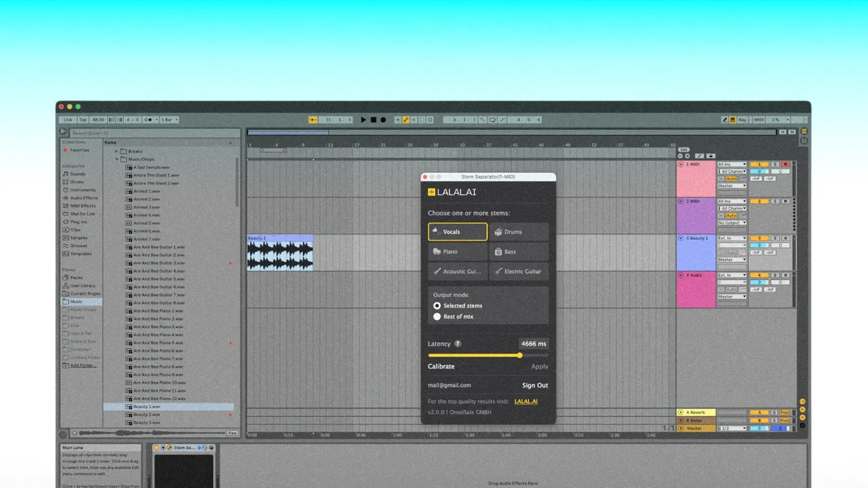Viewport: 868px width, 488px height.
Task: Click the Latency slider handle
Action: click(520, 355)
